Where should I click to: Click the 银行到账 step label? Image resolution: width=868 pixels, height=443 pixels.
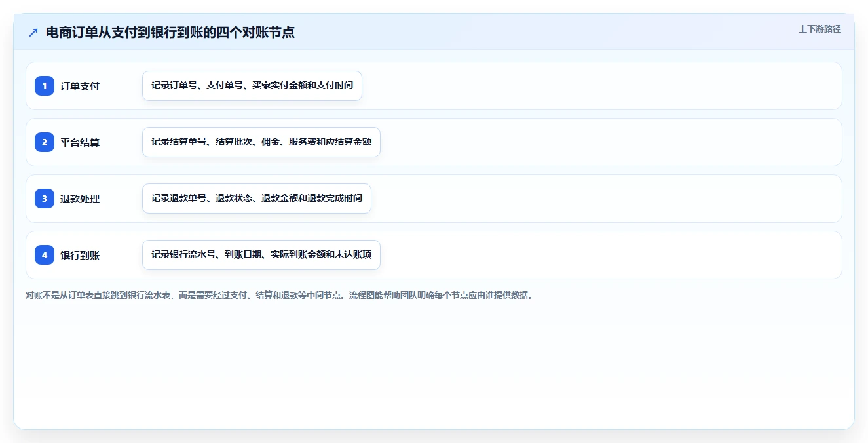point(80,255)
